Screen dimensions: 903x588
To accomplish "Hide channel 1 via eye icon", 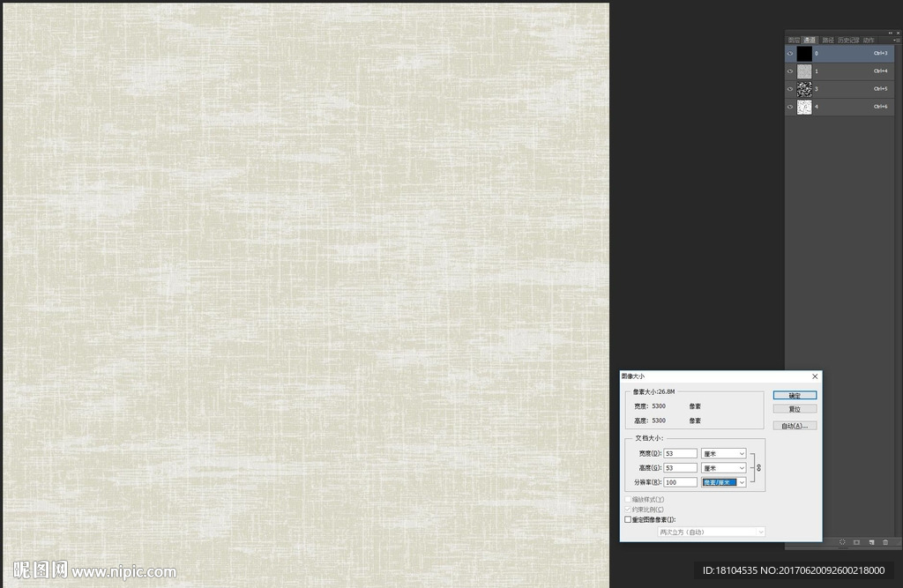I will click(x=790, y=71).
